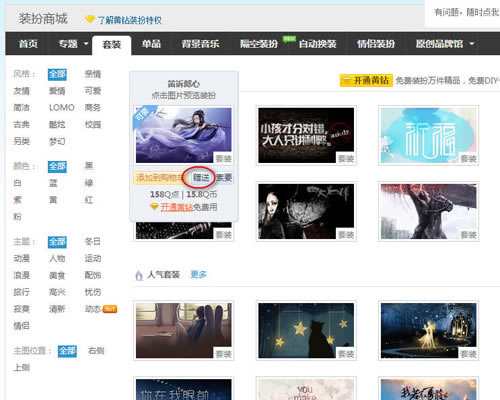Switch to the 背景音乐 tab
This screenshot has height=400, width=500.
[200, 44]
